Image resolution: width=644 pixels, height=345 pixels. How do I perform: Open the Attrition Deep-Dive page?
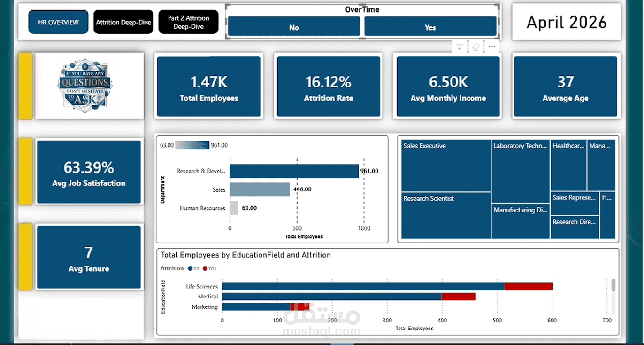click(x=123, y=22)
